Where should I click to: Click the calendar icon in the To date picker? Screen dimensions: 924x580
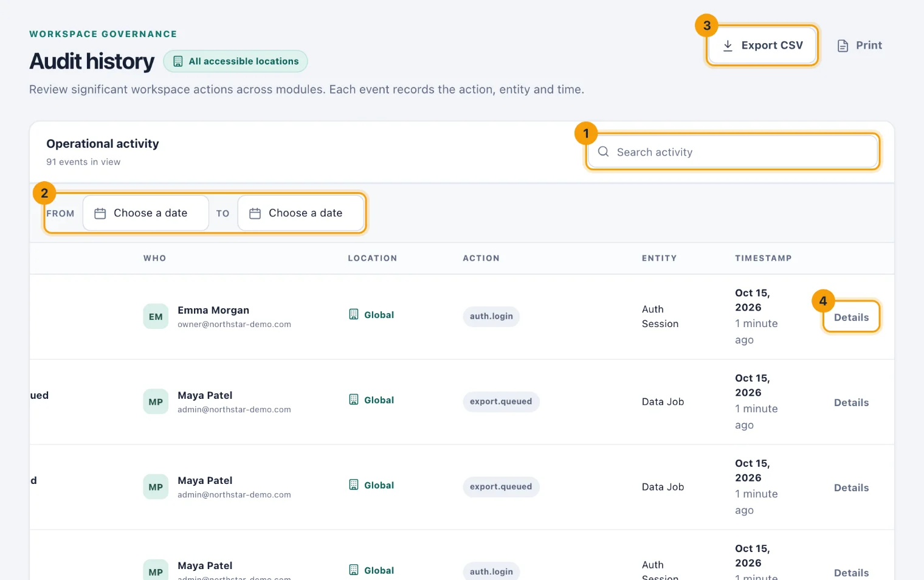pos(255,213)
